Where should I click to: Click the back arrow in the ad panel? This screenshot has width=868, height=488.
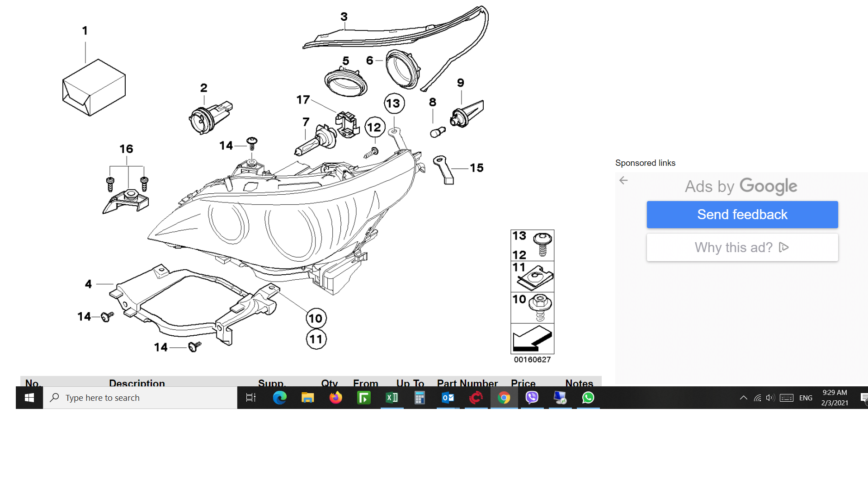[x=623, y=180]
